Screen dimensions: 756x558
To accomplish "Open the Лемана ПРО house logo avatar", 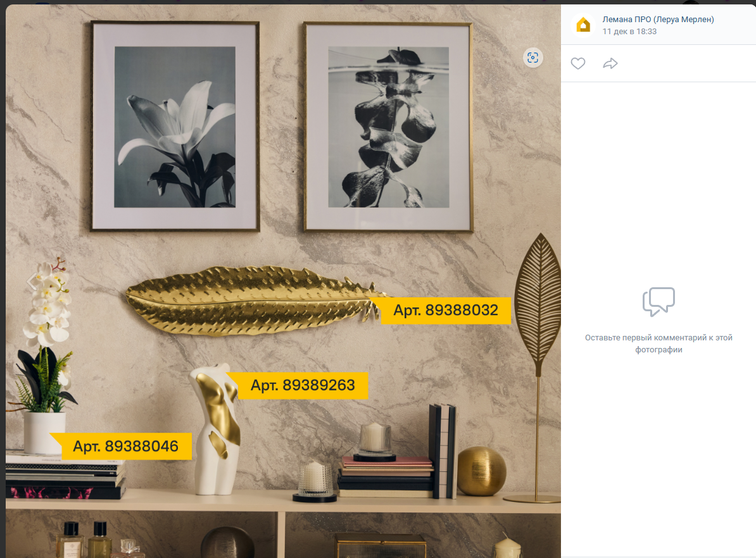I will (x=583, y=25).
